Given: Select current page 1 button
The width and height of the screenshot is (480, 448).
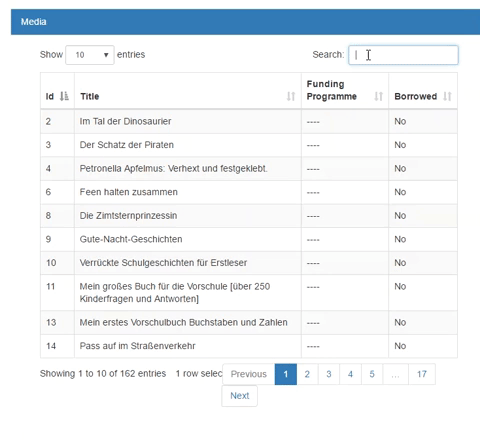Looking at the screenshot, I should 286,374.
